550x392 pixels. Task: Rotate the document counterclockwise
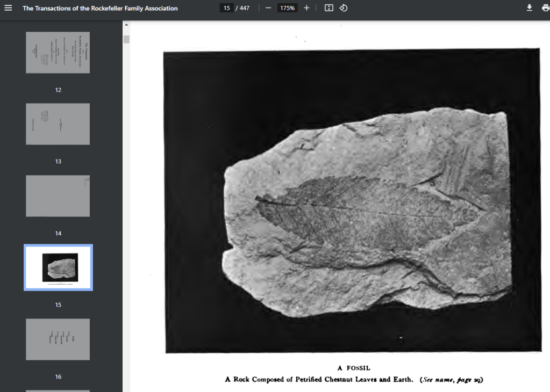click(x=344, y=8)
